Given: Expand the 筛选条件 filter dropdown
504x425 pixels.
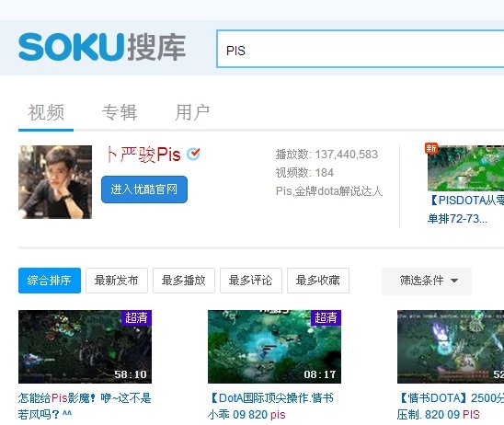Looking at the screenshot, I should coord(427,281).
